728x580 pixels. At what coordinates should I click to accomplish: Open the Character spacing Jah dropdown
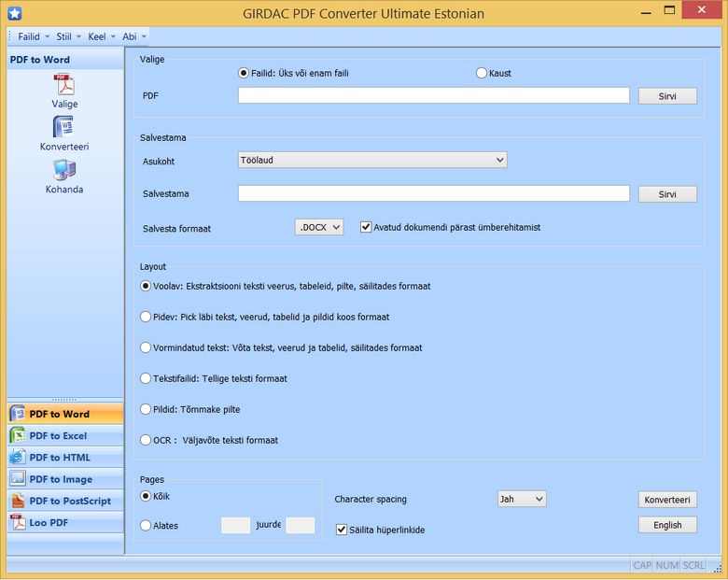click(522, 499)
